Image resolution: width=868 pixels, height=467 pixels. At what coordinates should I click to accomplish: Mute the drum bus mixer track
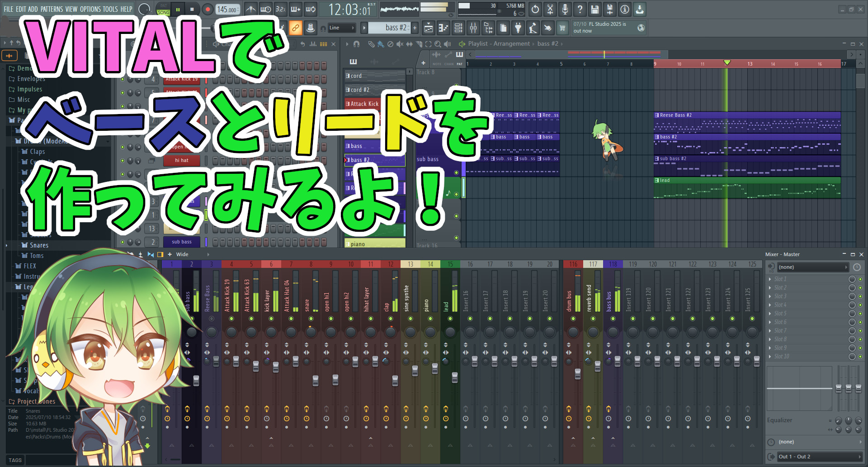(573, 319)
